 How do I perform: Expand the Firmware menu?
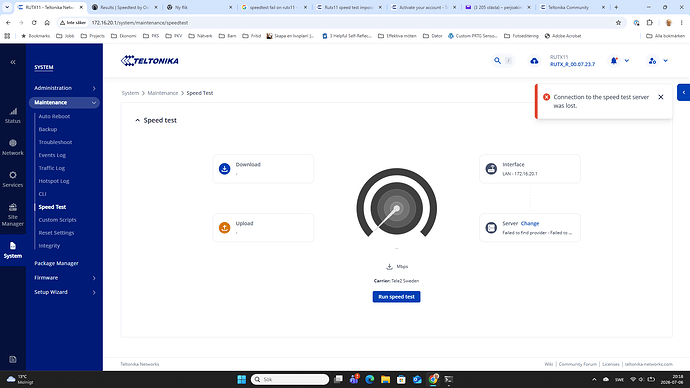65,278
